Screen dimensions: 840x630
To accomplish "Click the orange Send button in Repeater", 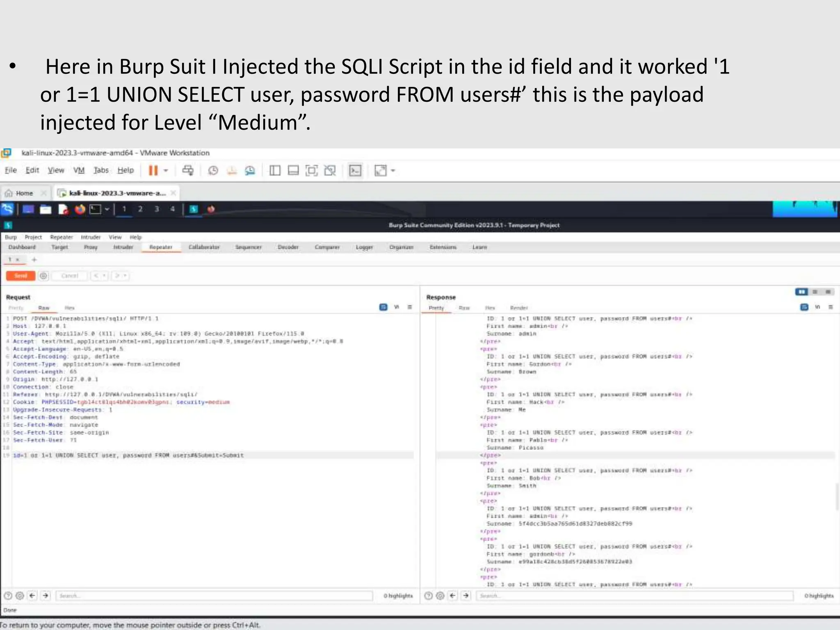I will [x=21, y=276].
